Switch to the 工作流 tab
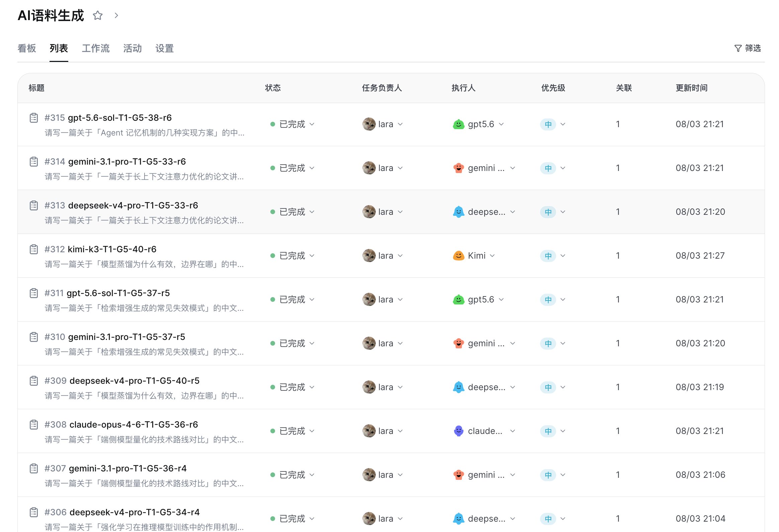 pos(95,48)
